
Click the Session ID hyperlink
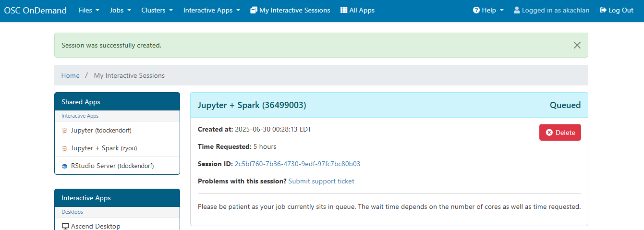pos(297,164)
